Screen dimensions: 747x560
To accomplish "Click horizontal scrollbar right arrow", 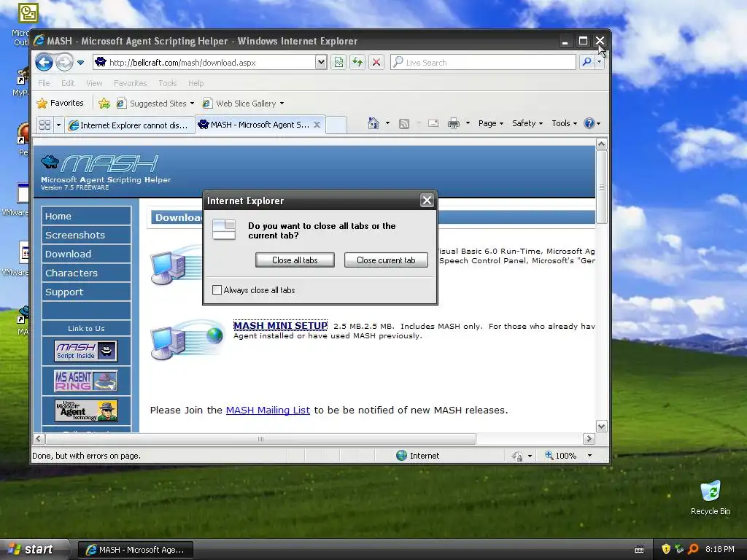I will 589,438.
